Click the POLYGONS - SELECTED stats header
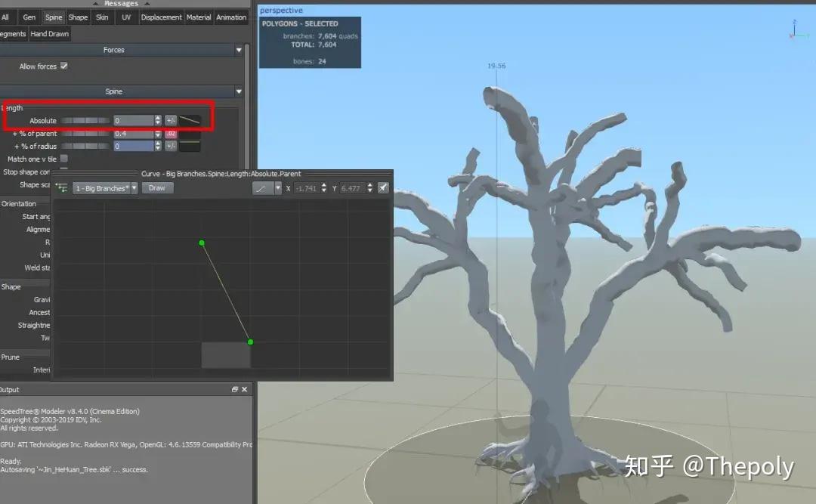The image size is (816, 504). pyautogui.click(x=300, y=24)
